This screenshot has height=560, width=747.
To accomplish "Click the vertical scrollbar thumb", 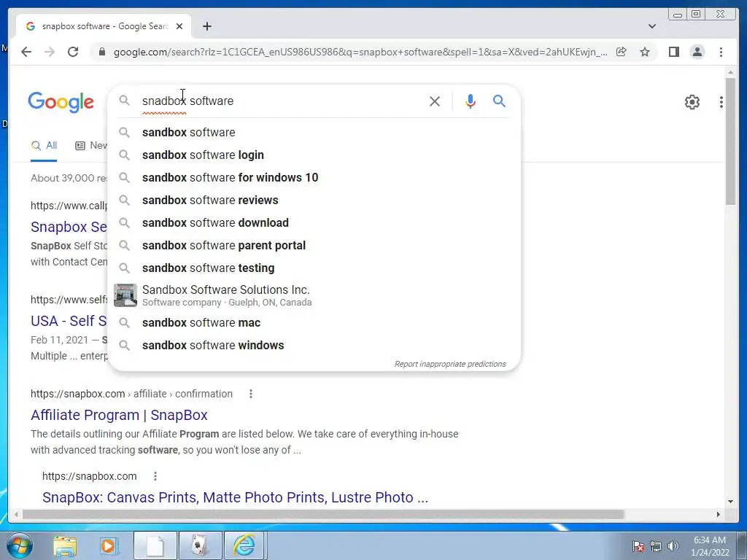I will point(730,141).
